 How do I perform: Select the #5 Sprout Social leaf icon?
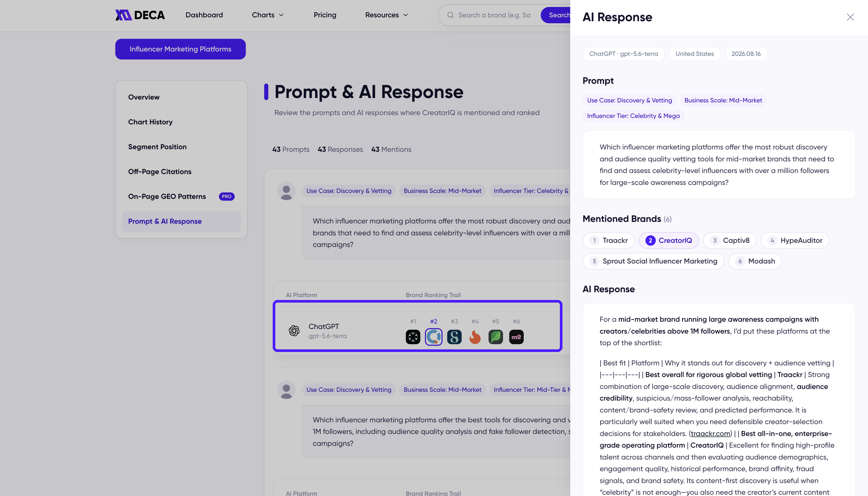(496, 337)
